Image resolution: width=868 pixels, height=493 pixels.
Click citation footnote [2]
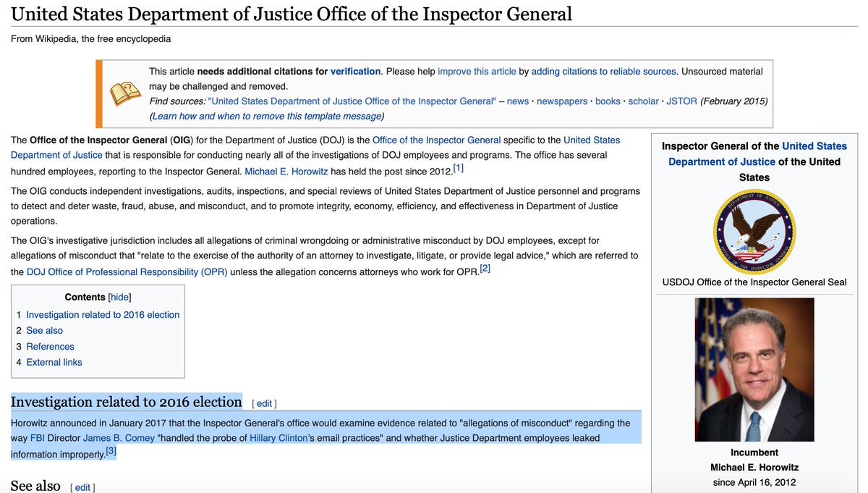[x=485, y=269]
